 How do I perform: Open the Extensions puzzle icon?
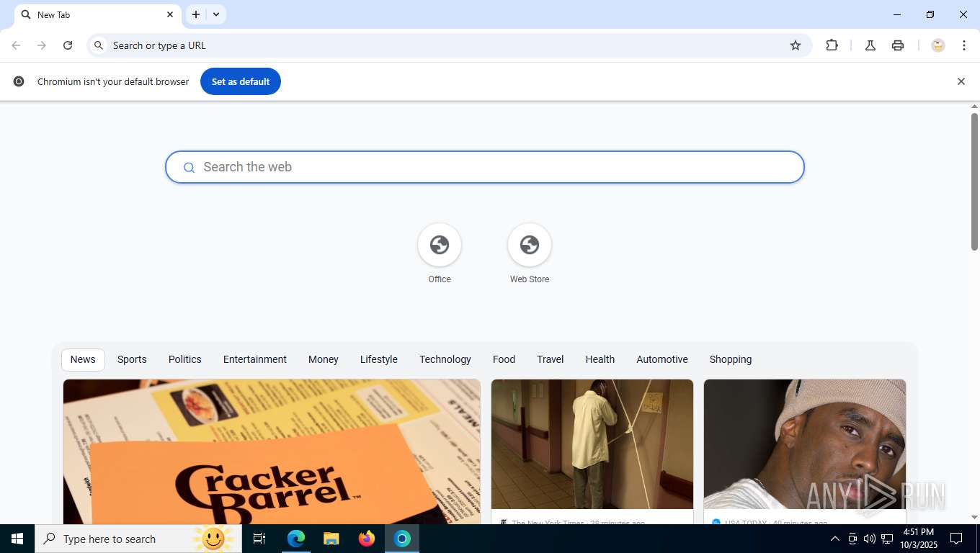832,45
